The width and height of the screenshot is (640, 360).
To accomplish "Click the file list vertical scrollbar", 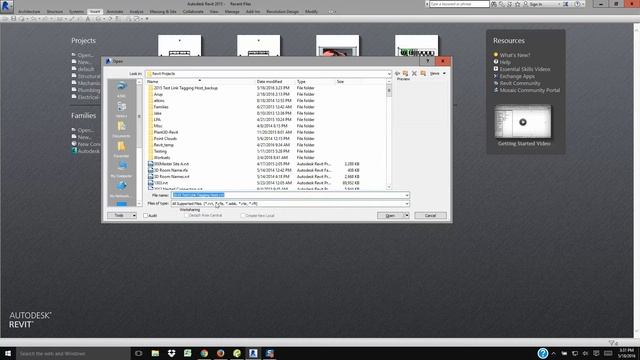I will (x=389, y=135).
